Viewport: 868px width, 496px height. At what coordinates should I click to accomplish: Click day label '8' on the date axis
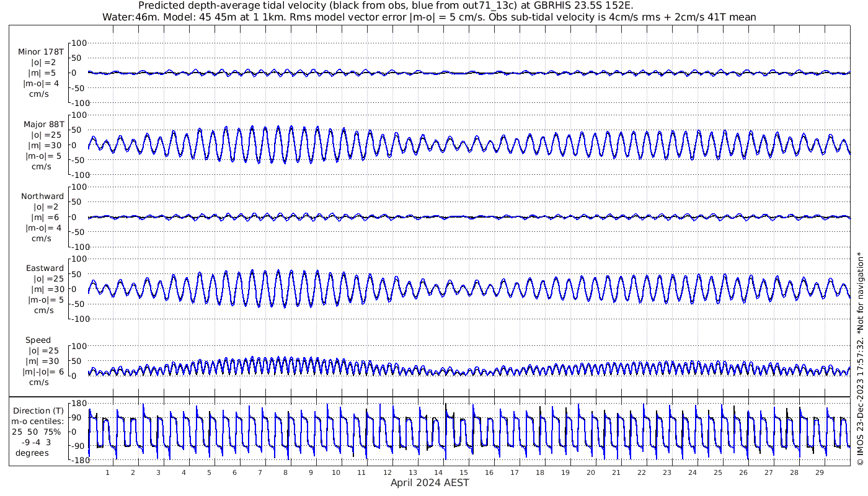[x=285, y=472]
